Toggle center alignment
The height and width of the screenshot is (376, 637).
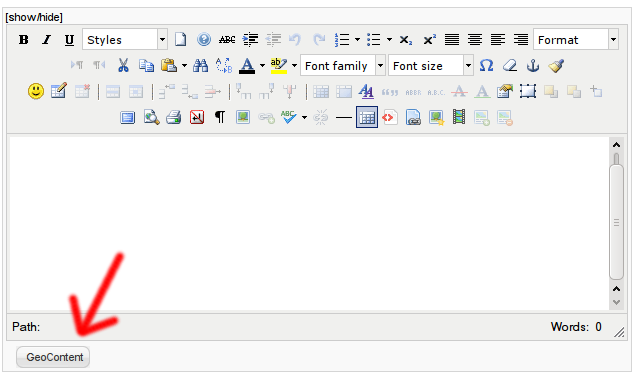click(x=474, y=40)
